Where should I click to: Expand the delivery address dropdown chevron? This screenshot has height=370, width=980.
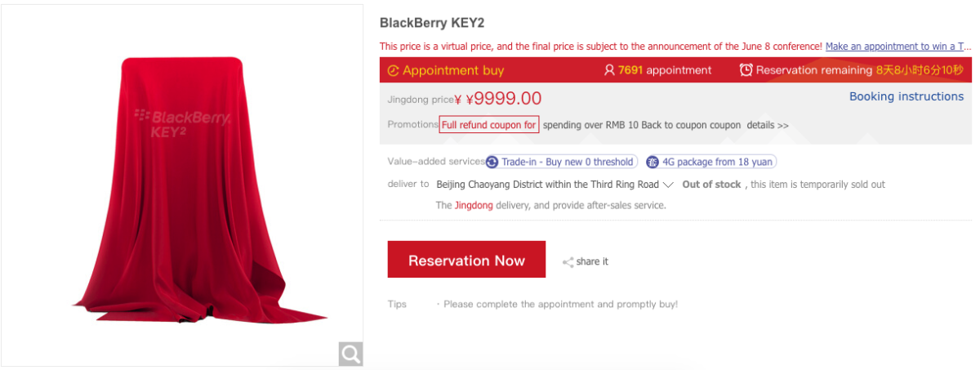668,185
